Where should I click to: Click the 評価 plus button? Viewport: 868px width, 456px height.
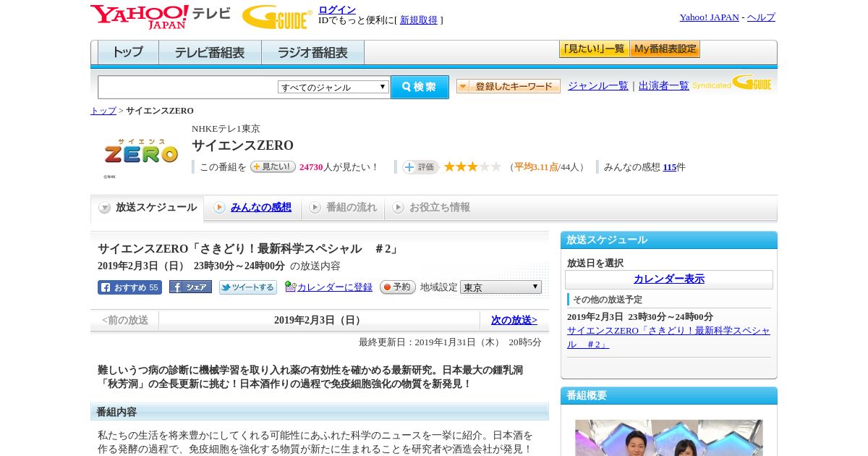pyautogui.click(x=420, y=167)
